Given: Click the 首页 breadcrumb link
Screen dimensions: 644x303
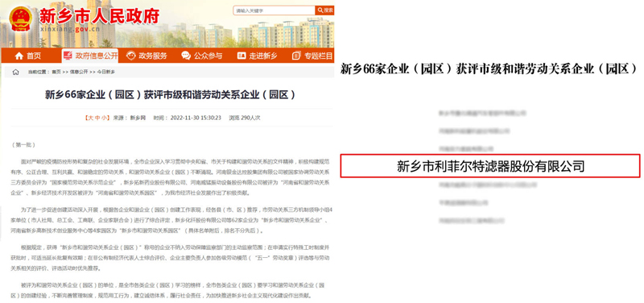Looking at the screenshot, I should pos(56,72).
